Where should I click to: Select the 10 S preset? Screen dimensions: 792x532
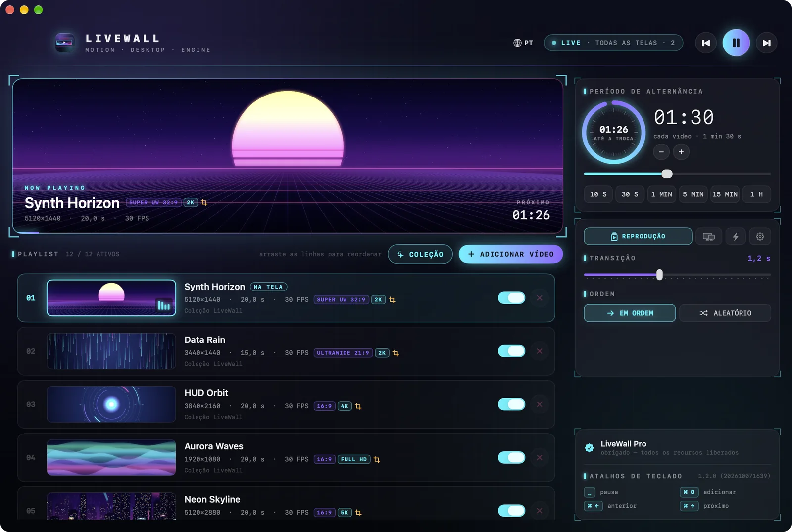coord(598,194)
